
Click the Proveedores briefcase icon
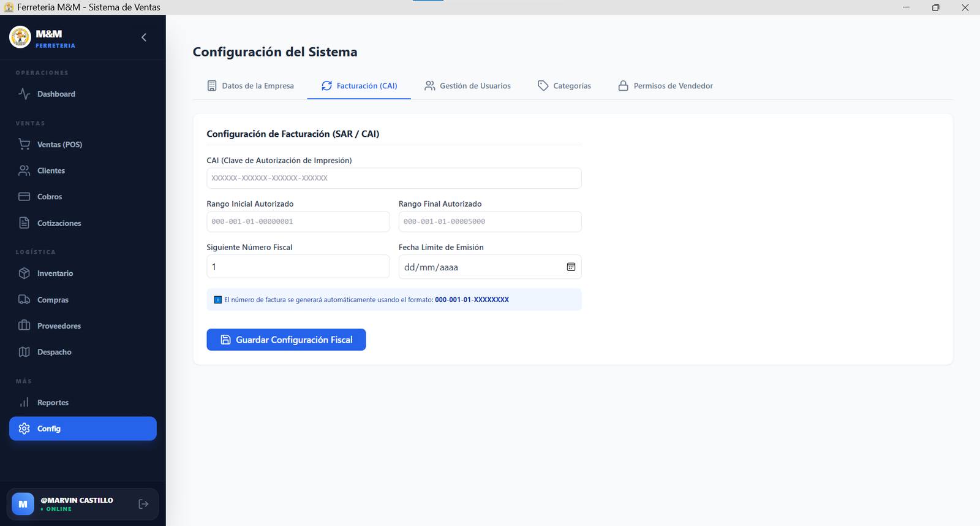click(24, 326)
